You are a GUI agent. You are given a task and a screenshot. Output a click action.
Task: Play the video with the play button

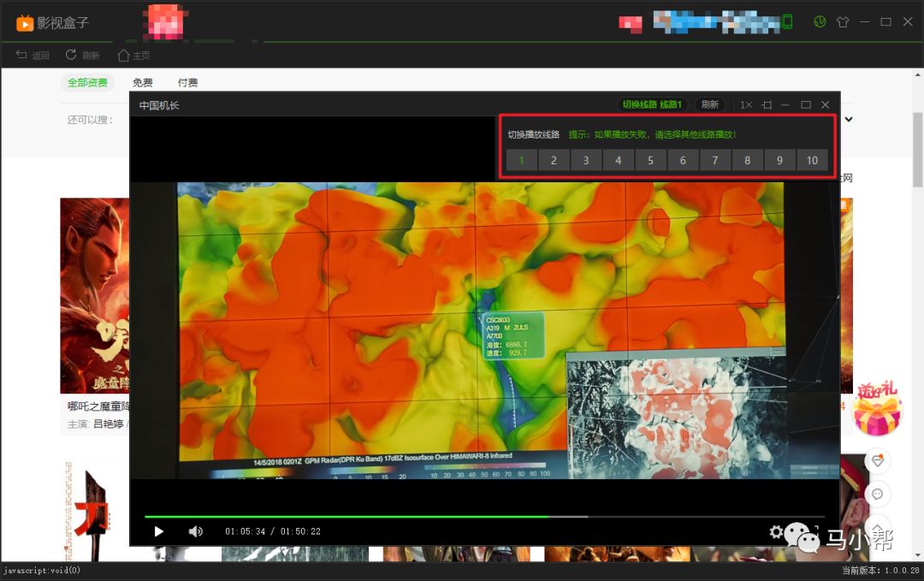pos(158,531)
